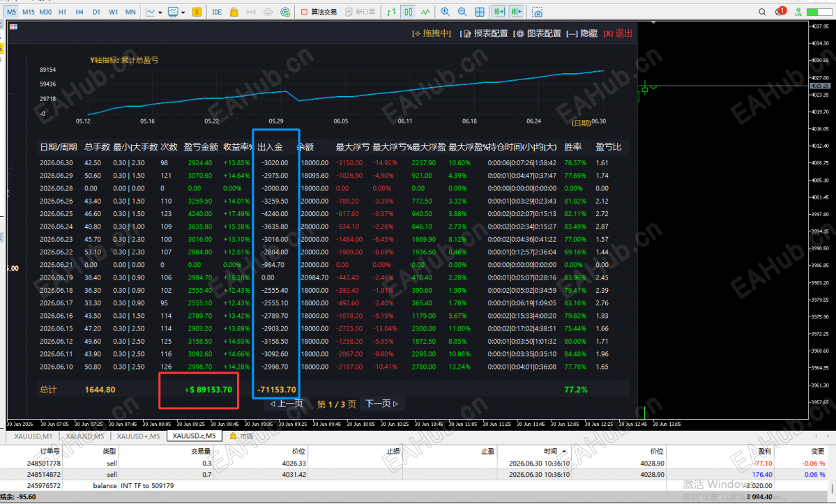Toggle chart auto scroll to end
836x504 pixels.
(x=499, y=12)
